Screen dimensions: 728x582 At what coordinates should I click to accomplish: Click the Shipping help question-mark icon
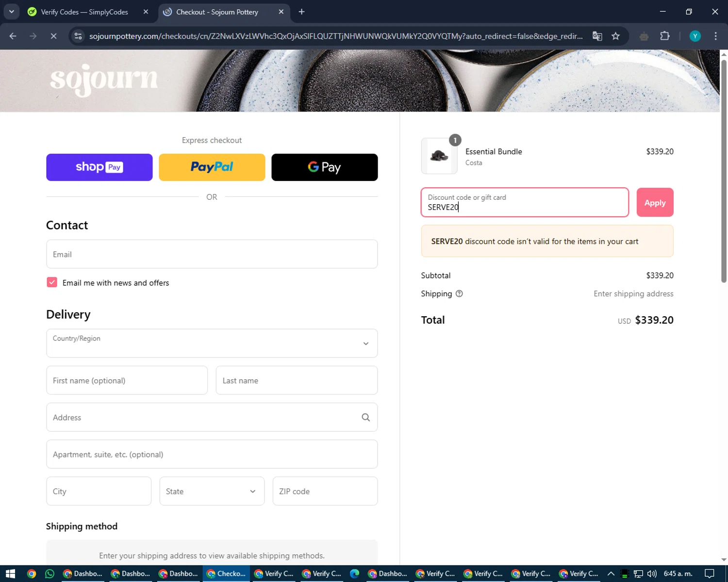click(x=459, y=293)
